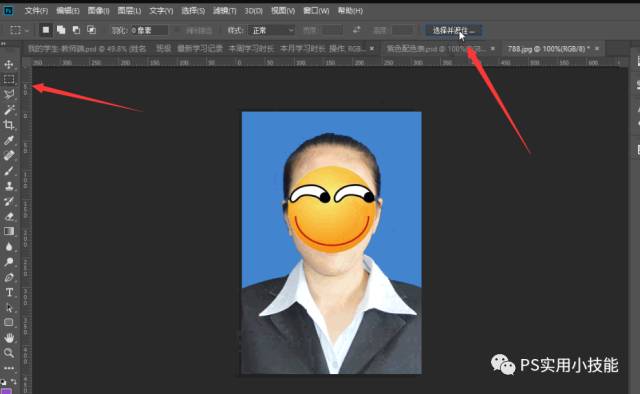Screen dimensions: 640x394
Task: Select the Eyedropper tool
Action: [9, 140]
